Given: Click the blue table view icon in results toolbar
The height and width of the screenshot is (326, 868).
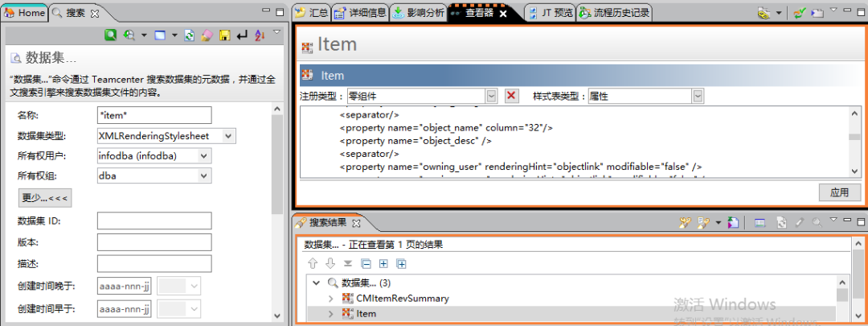Looking at the screenshot, I should tap(760, 223).
